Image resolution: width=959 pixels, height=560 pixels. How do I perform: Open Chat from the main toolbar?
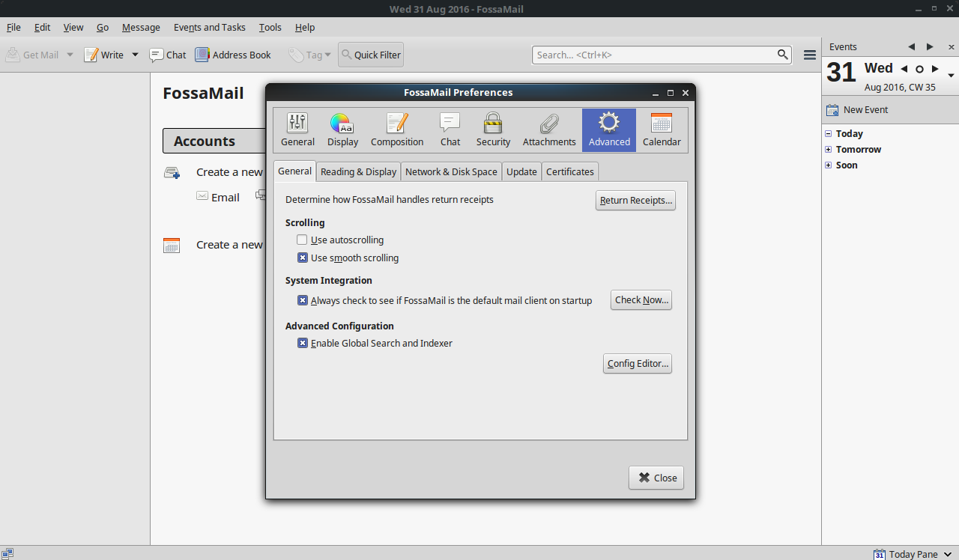[168, 55]
